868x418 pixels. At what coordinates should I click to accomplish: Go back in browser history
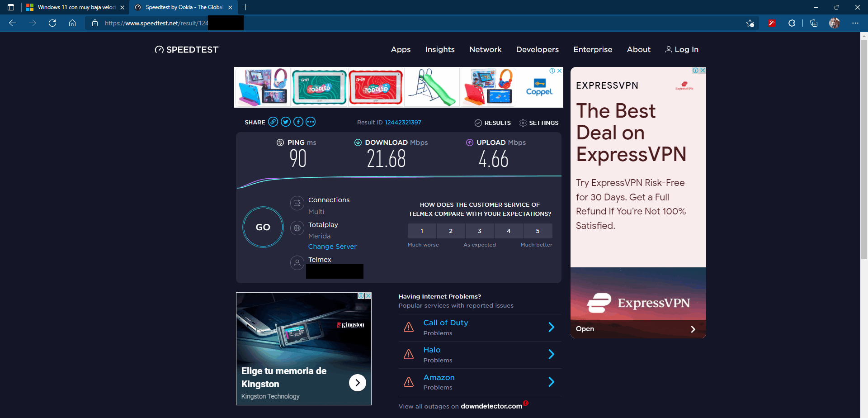pos(13,23)
